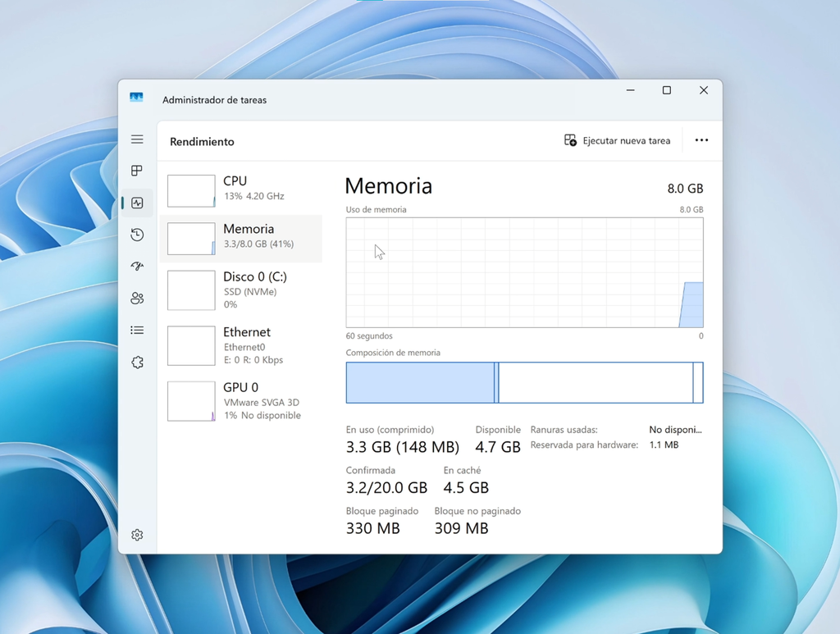840x634 pixels.
Task: Click the CPU mini graph thumbnail
Action: pyautogui.click(x=191, y=191)
